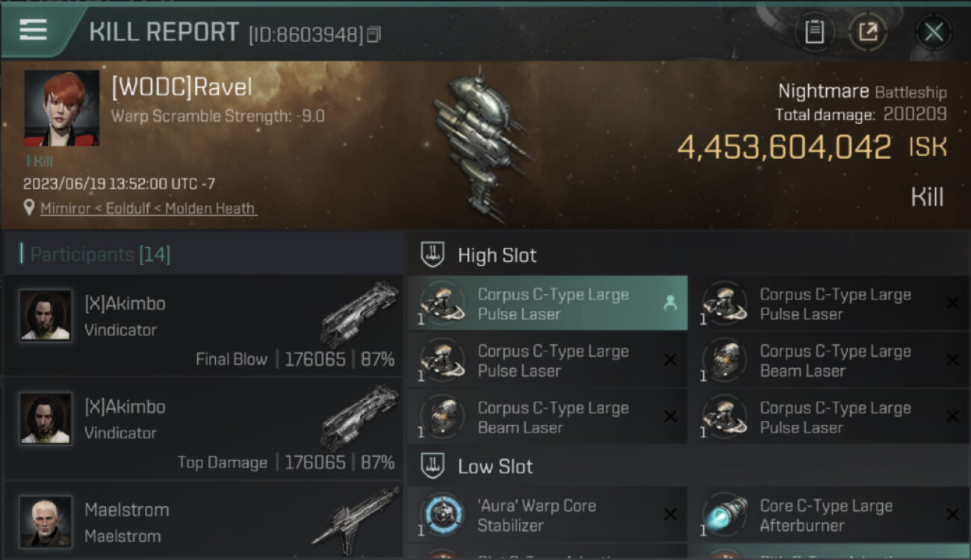This screenshot has width=971, height=560.
Task: Click the X on the Afterburner module
Action: pyautogui.click(x=952, y=514)
